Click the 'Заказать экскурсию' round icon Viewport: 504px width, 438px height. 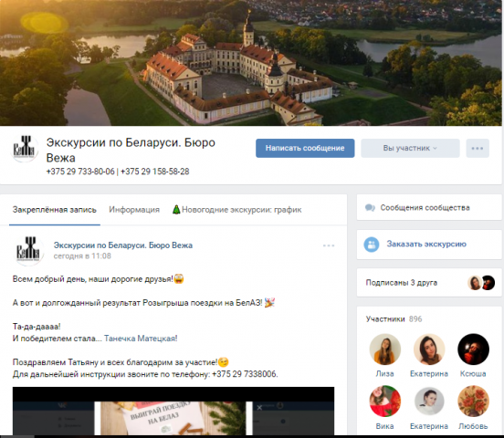pyautogui.click(x=372, y=245)
